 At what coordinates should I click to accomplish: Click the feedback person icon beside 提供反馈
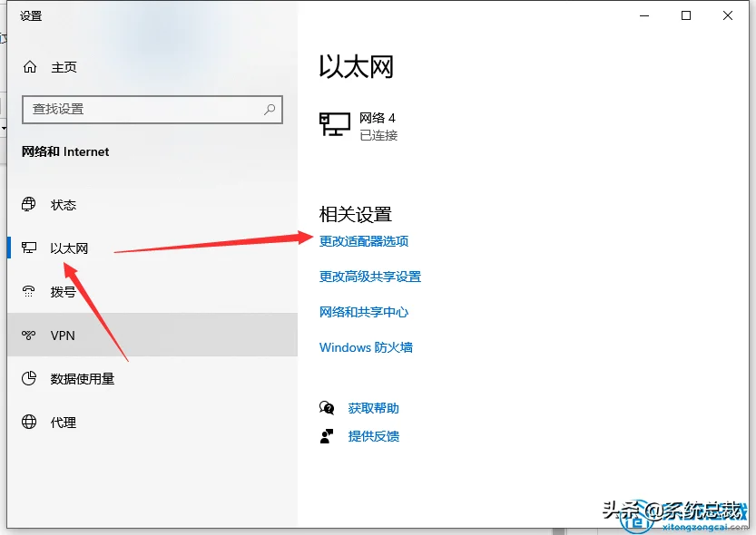pyautogui.click(x=327, y=436)
